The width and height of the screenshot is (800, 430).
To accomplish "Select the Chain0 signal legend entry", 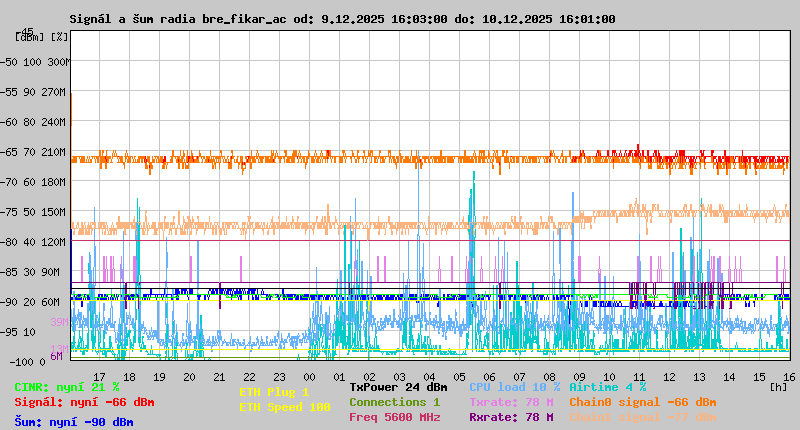I will (642, 402).
